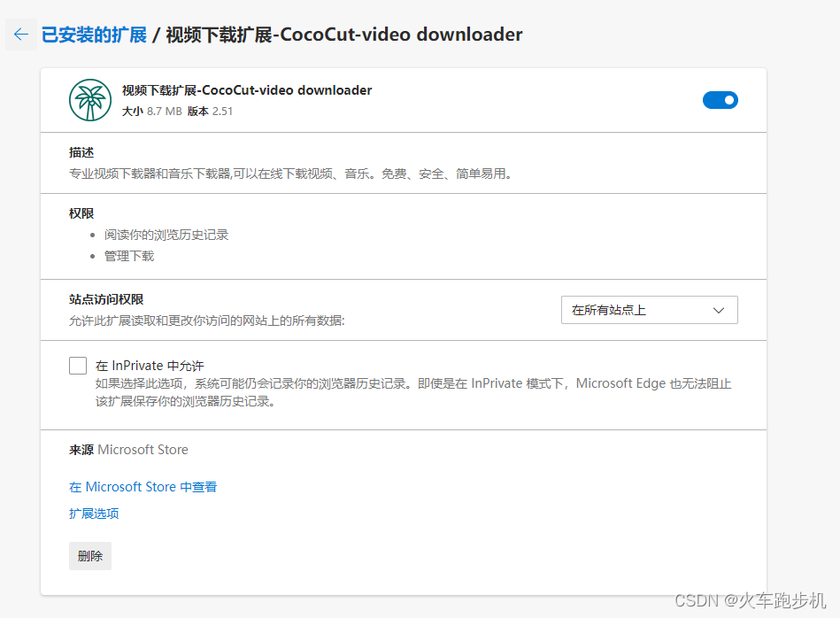This screenshot has height=618, width=840.
Task: Click the back arrow icon
Action: pyautogui.click(x=21, y=35)
